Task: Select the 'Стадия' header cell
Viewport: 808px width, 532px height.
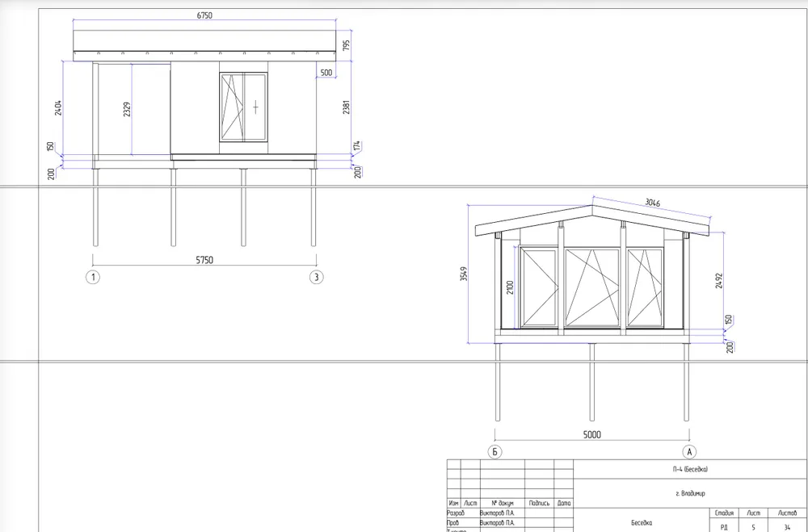Action: click(725, 513)
